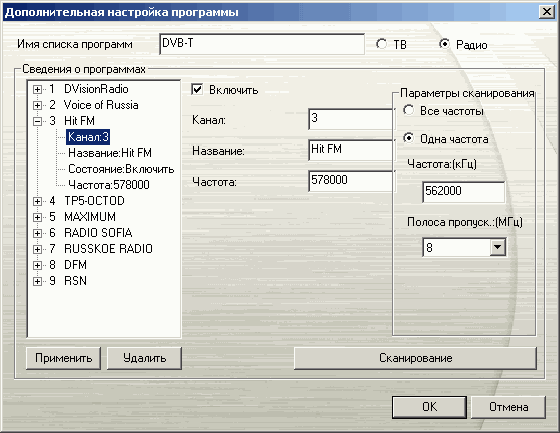Select RADIO SOFIA program entry
This screenshot has height=433, width=560.
coord(98,233)
